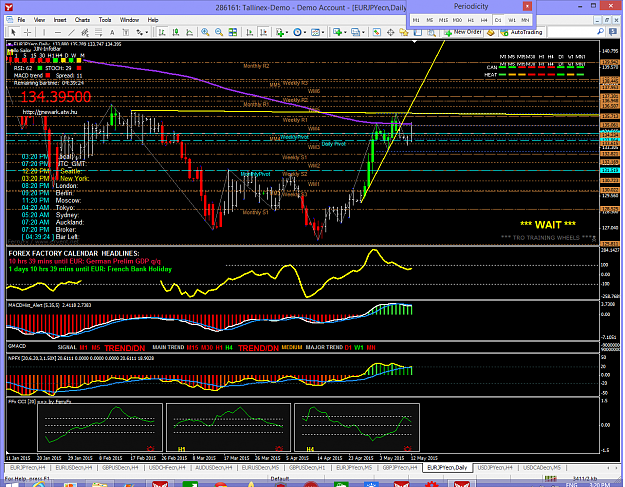The height and width of the screenshot is (487, 625).
Task: Select M15 timeframe in Periodicity
Action: (x=443, y=20)
